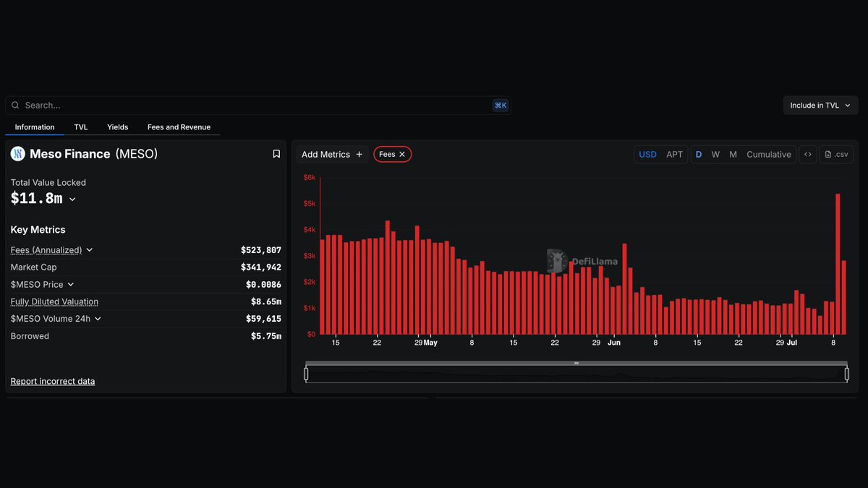Click the ⌘K shortcut badge
Screen dimensions: 868x488
[x=501, y=106]
